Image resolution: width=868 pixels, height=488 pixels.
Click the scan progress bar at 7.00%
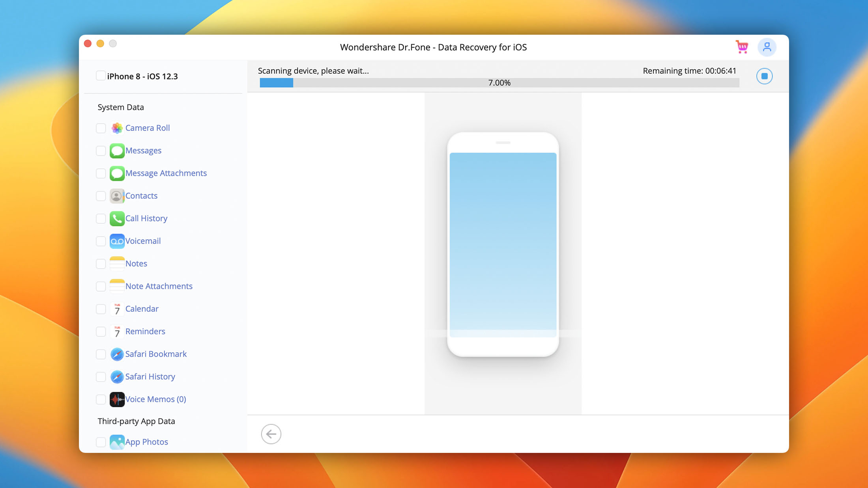[499, 83]
